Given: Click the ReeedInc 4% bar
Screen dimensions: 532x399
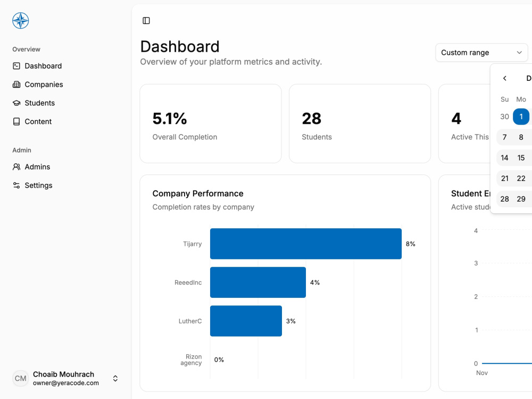Looking at the screenshot, I should pos(258,282).
